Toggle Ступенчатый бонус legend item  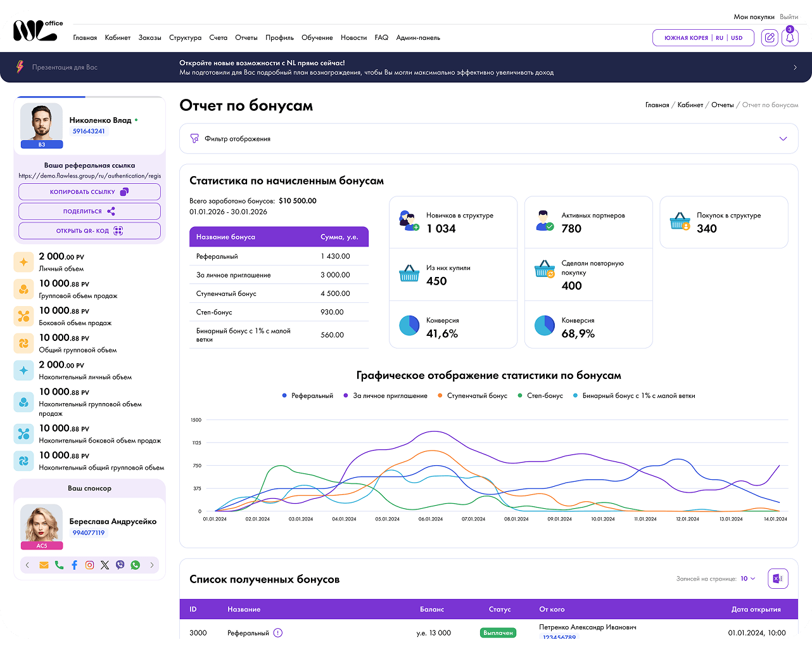click(473, 395)
